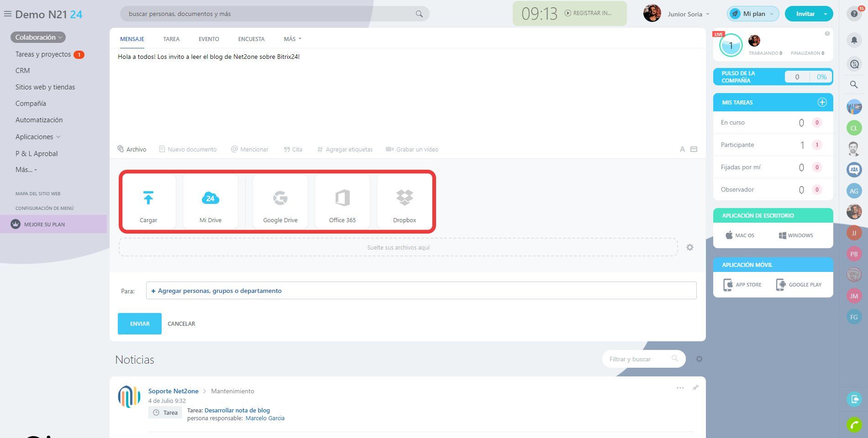Open Automatización in the sidebar
This screenshot has height=438, width=868.
pos(39,120)
